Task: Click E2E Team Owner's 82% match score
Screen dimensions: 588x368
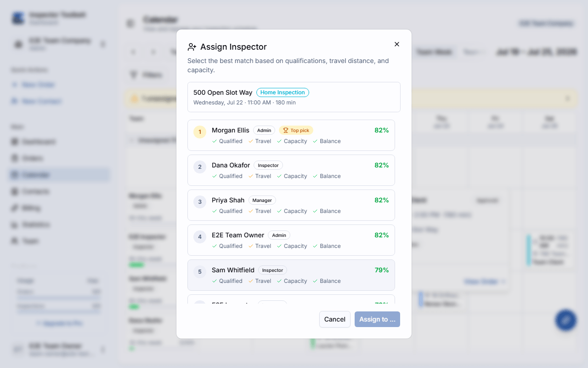Action: [x=382, y=235]
